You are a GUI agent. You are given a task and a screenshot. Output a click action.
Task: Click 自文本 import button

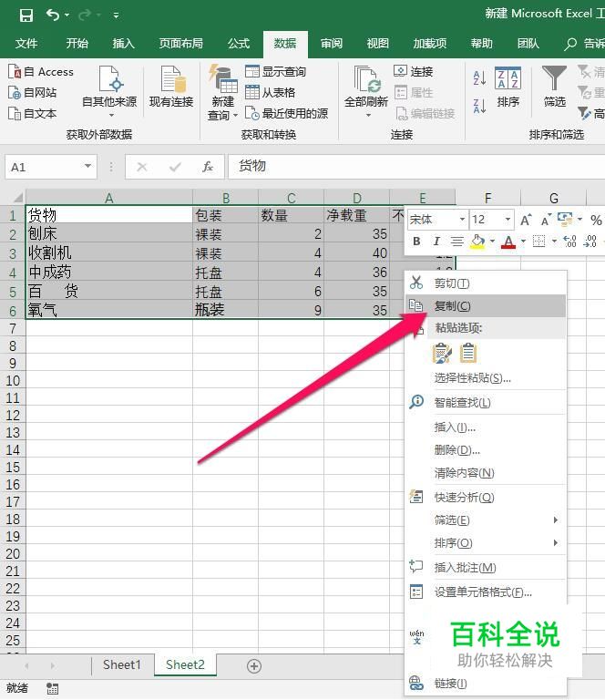point(33,114)
